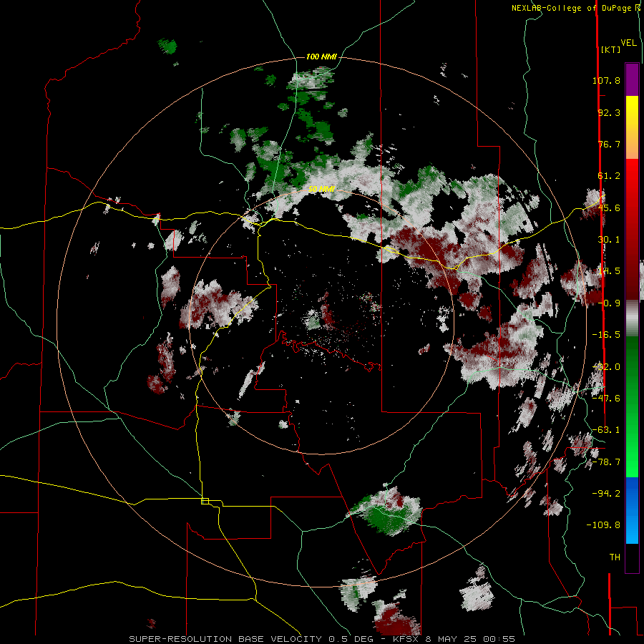Image resolution: width=644 pixels, height=644 pixels.
Task: Click the -16.5 legend value
Action: pos(606,335)
